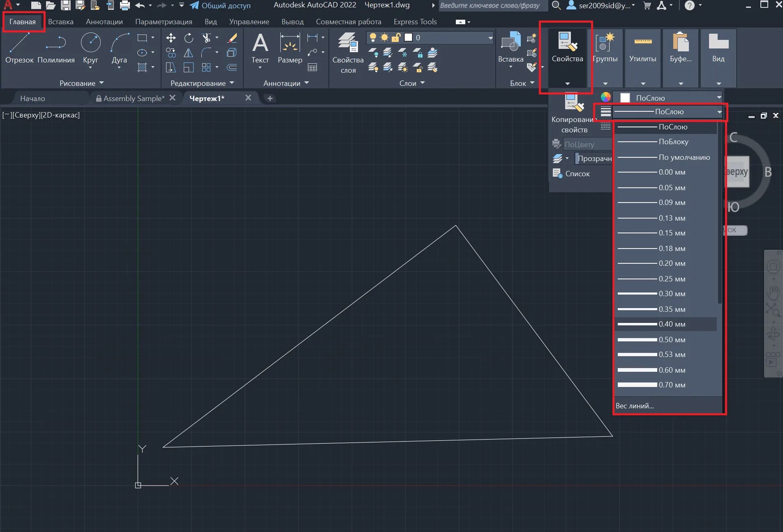The image size is (783, 532).
Task: Click the new drawing plus tab button
Action: (270, 98)
